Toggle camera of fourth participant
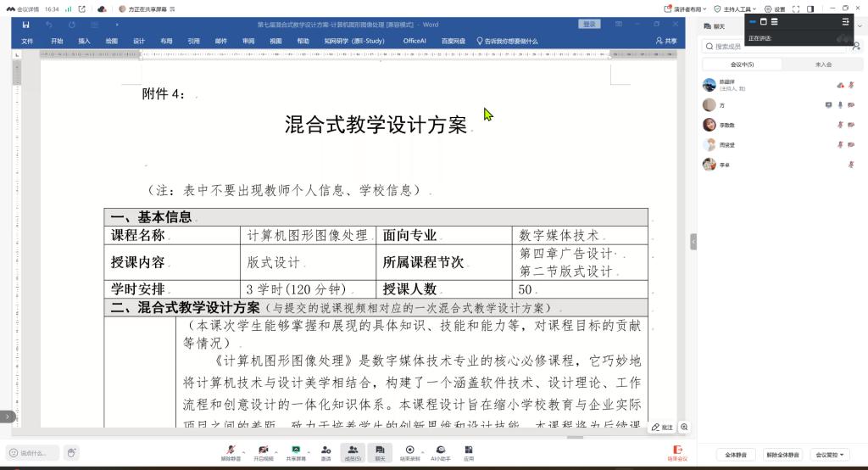Viewport: 868px width, 470px height. point(851,145)
